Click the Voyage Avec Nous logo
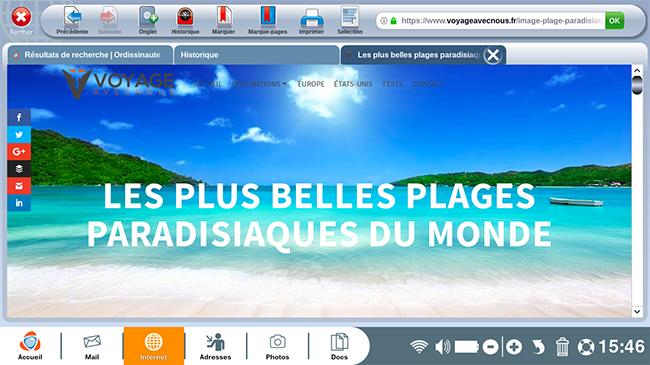This screenshot has height=365, width=650. coord(118,84)
